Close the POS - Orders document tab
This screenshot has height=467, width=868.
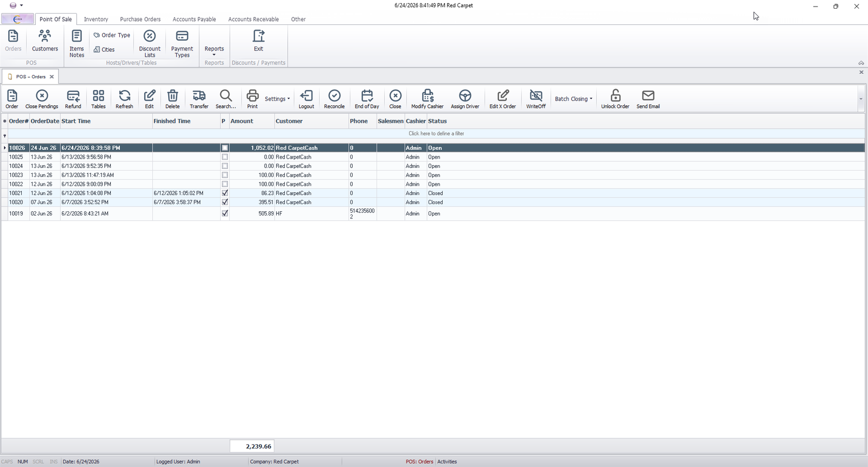tap(52, 77)
